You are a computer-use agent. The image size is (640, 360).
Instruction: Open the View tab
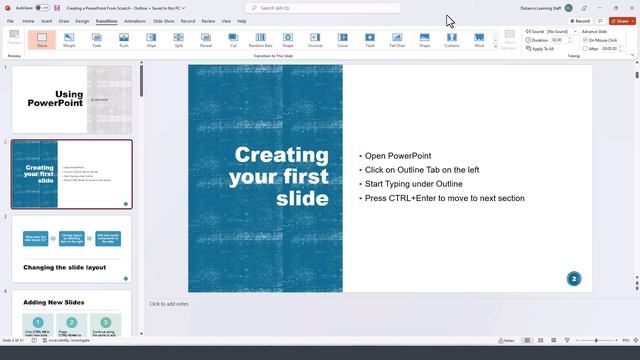click(226, 21)
